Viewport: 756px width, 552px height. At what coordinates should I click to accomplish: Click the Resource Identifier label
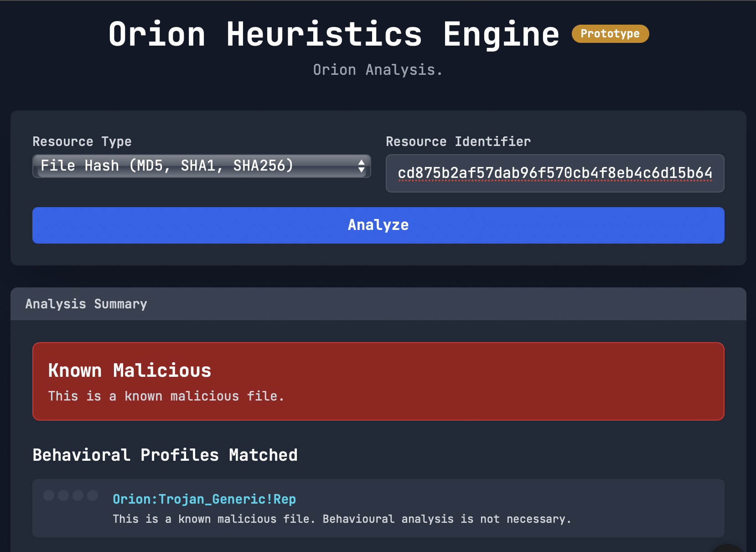coord(458,141)
